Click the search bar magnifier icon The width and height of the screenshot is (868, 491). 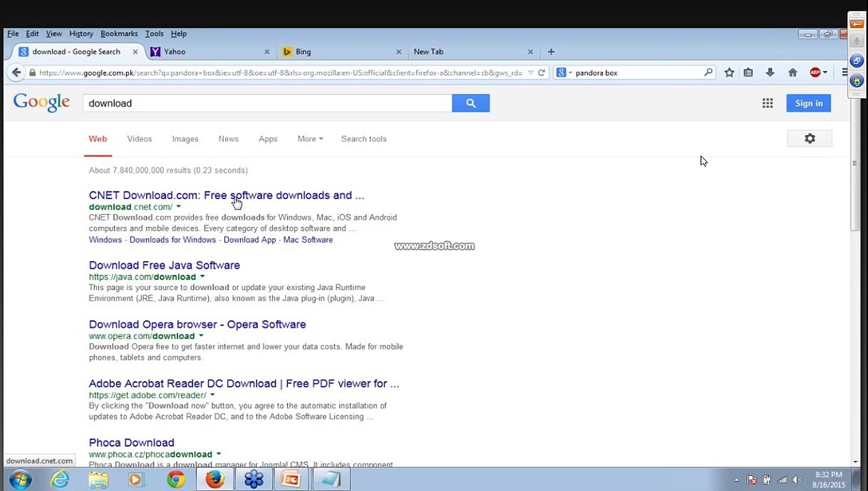pyautogui.click(x=708, y=72)
